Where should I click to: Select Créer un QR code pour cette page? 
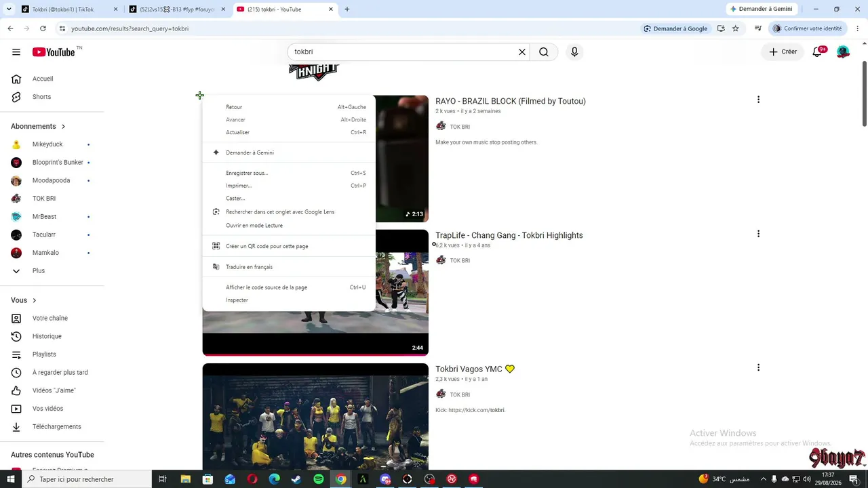click(289, 246)
